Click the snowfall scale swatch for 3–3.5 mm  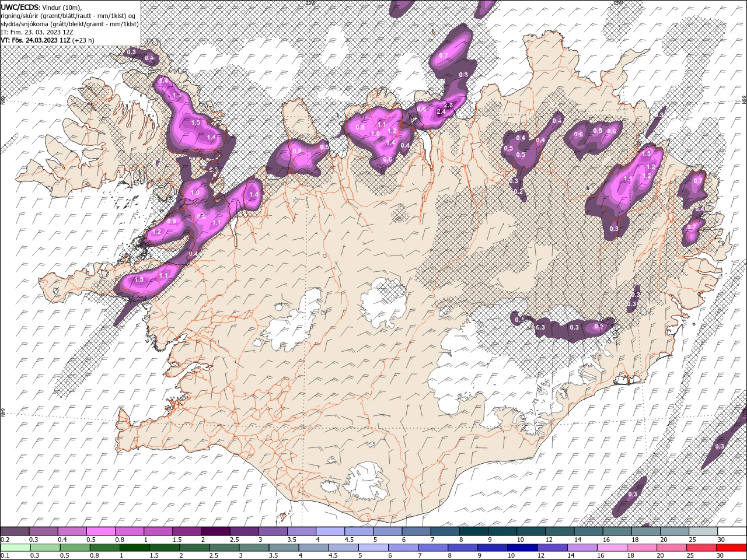(x=273, y=531)
